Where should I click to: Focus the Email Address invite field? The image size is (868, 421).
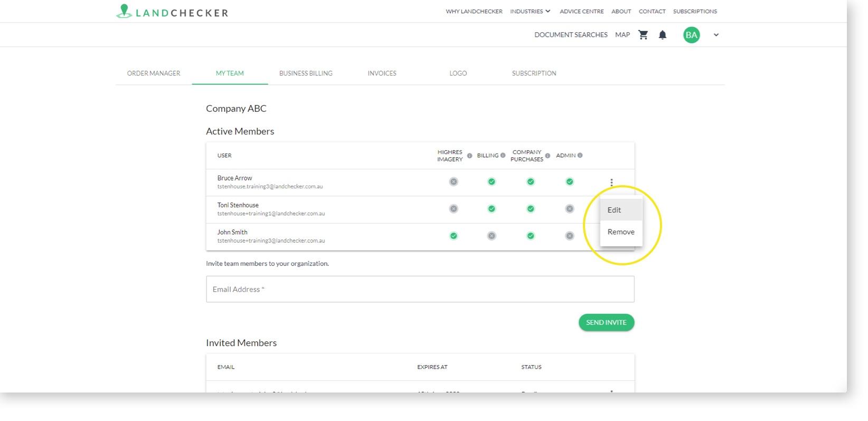coord(420,289)
